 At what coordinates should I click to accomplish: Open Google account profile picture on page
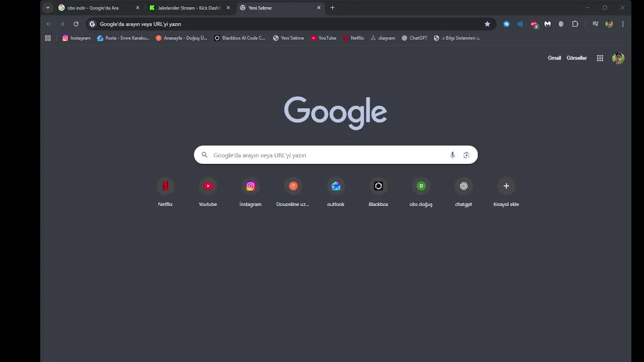618,58
